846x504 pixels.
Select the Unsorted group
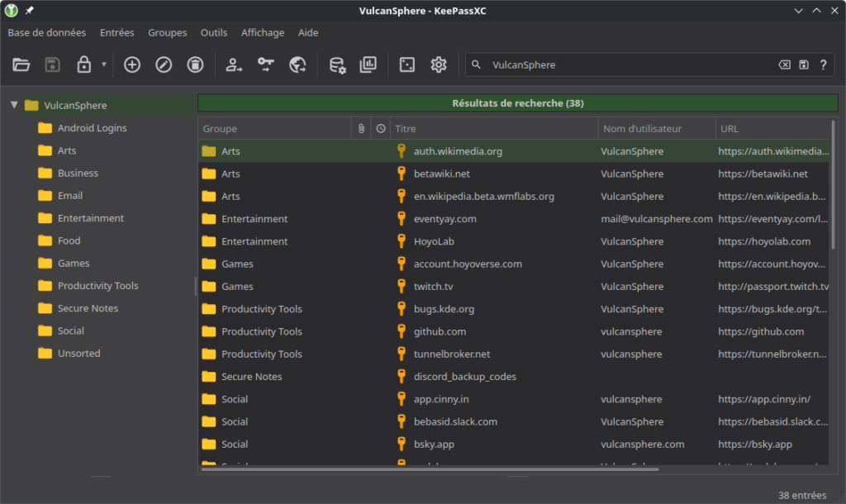coord(78,354)
